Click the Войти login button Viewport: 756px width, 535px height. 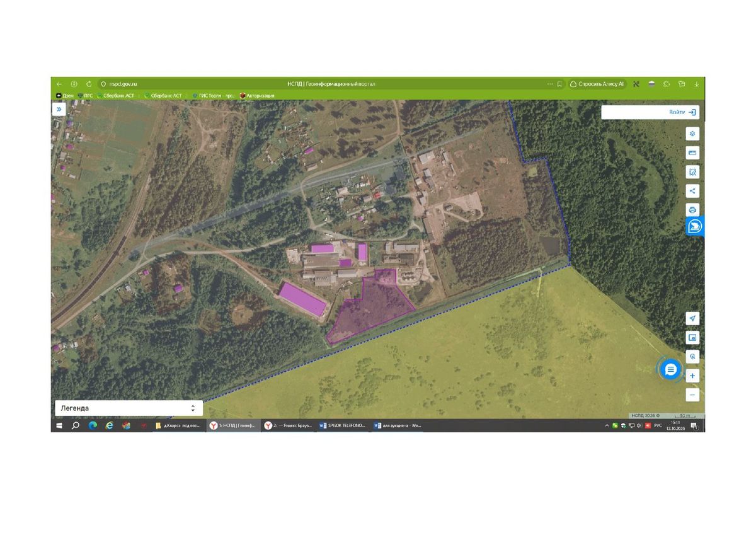point(682,112)
